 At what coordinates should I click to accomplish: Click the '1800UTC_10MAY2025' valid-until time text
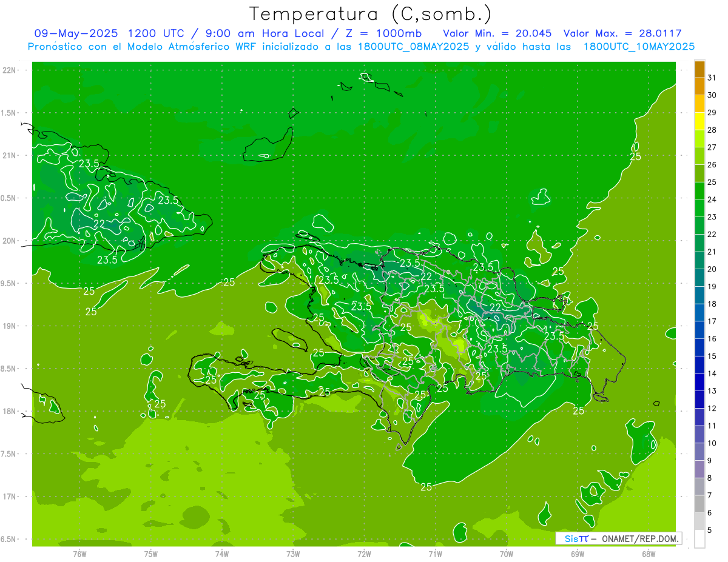pyautogui.click(x=639, y=47)
